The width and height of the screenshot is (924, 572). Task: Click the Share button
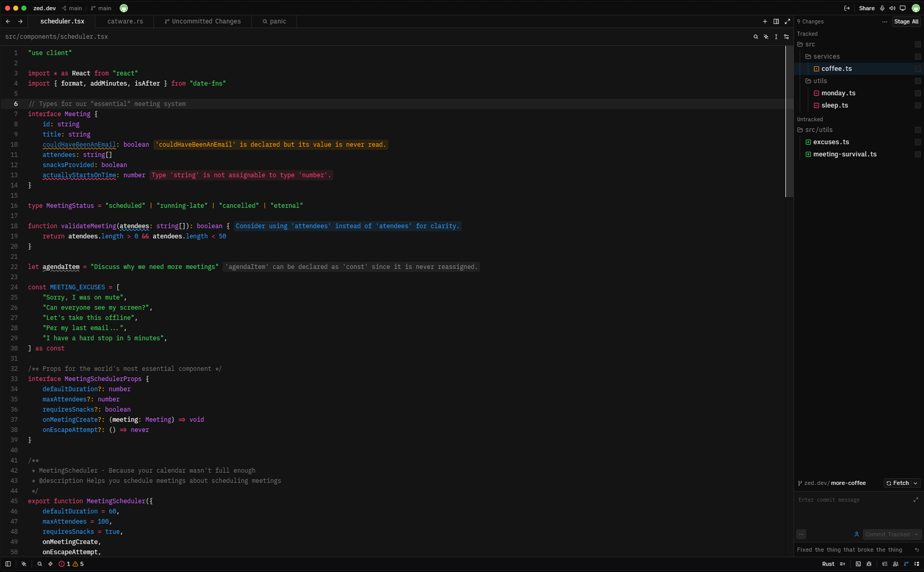click(x=867, y=8)
